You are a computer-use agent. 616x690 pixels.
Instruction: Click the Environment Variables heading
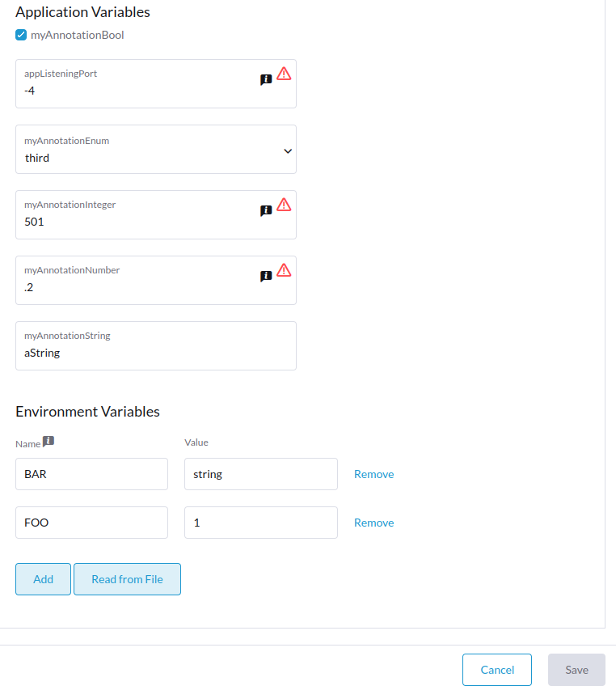pos(87,412)
